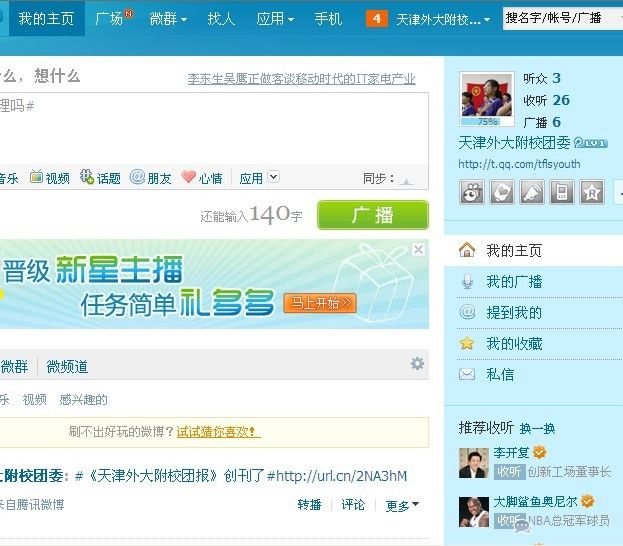Open the 我的主页 tab in top navigation
The height and width of the screenshot is (546, 623).
[x=46, y=19]
